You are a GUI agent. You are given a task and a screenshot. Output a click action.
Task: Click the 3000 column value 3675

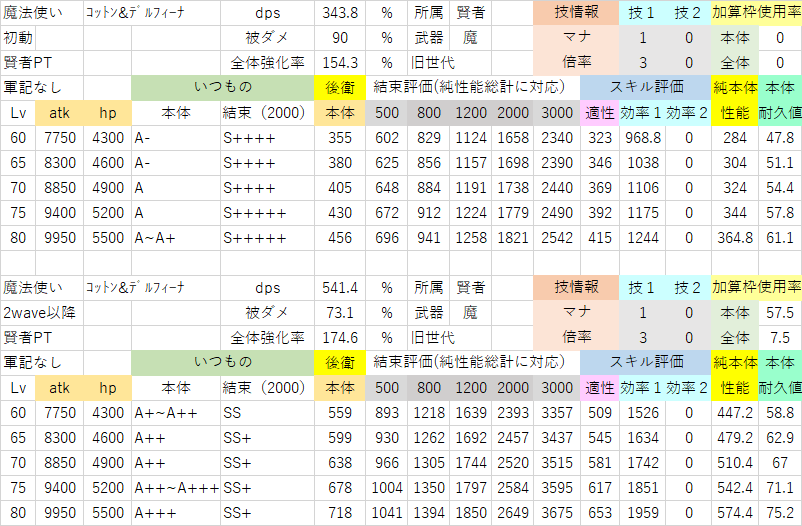pos(556,513)
